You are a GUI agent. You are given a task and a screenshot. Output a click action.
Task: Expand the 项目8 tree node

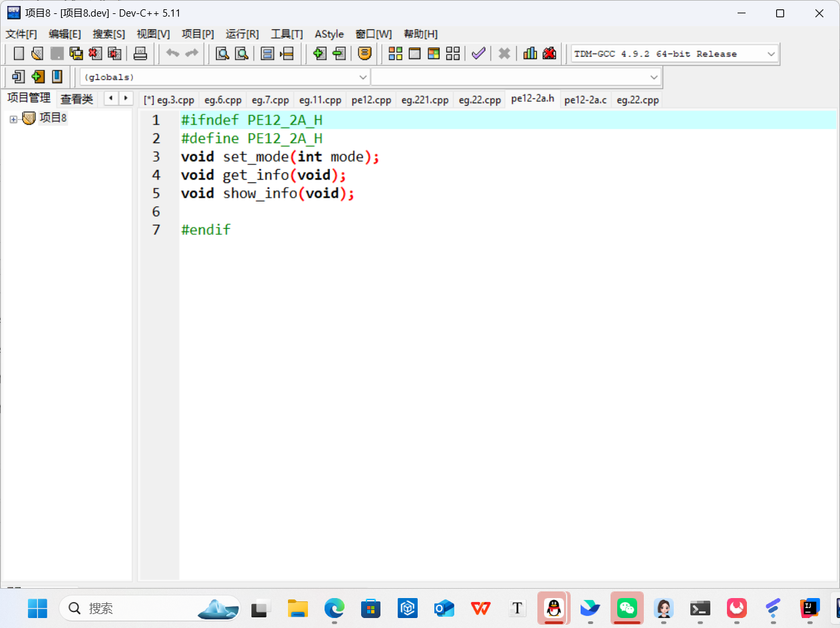[x=13, y=119]
